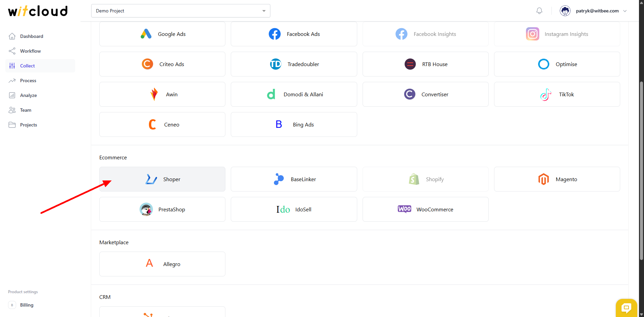Click the WooCommerce logo icon
This screenshot has width=644, height=317.
[x=405, y=209]
